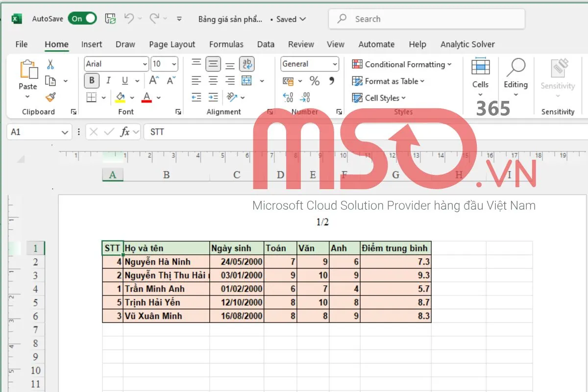Open the Page Layout tab
Viewport: 588px width, 392px height.
click(x=172, y=44)
